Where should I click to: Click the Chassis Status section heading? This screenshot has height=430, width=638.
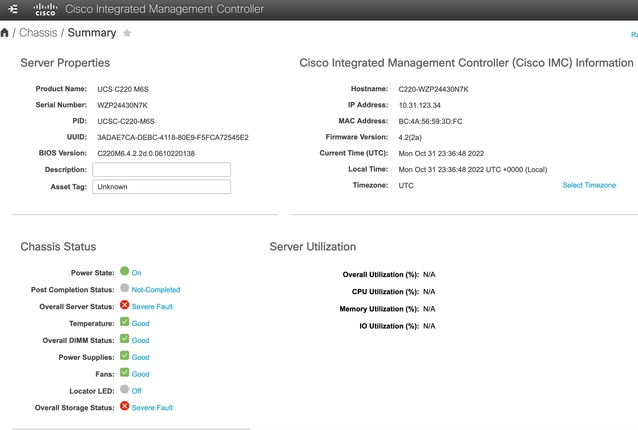58,247
